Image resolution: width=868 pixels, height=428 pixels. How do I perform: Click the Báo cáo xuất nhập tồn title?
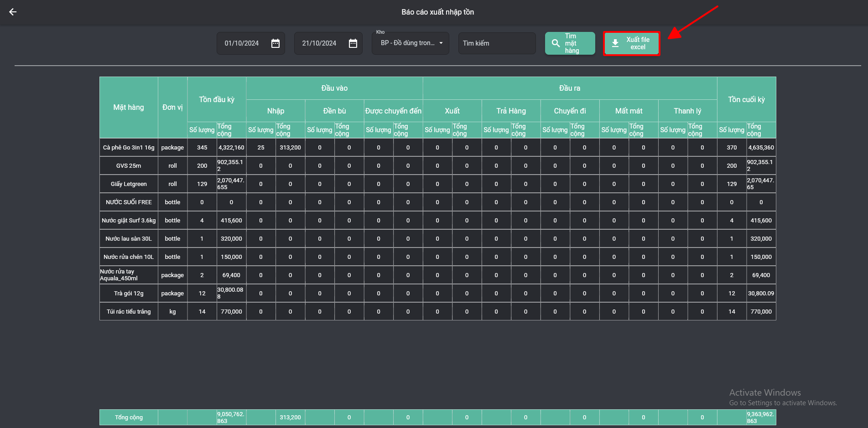click(x=437, y=12)
